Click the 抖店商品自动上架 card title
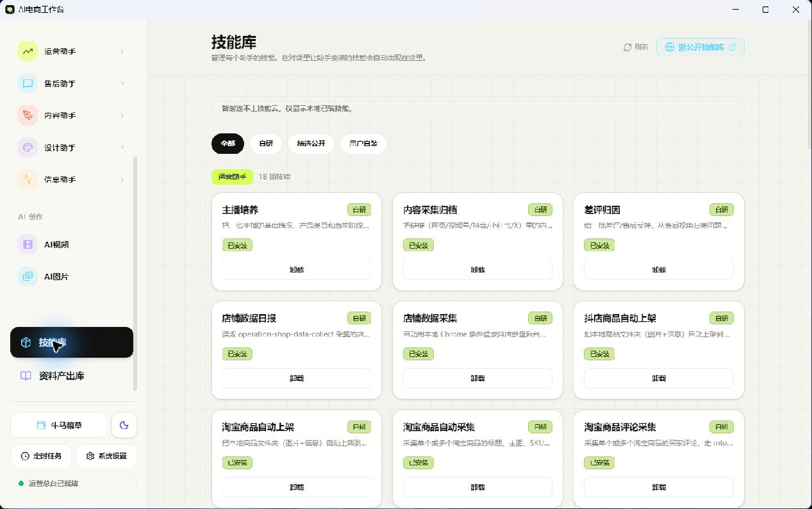812x509 pixels. pyautogui.click(x=620, y=319)
